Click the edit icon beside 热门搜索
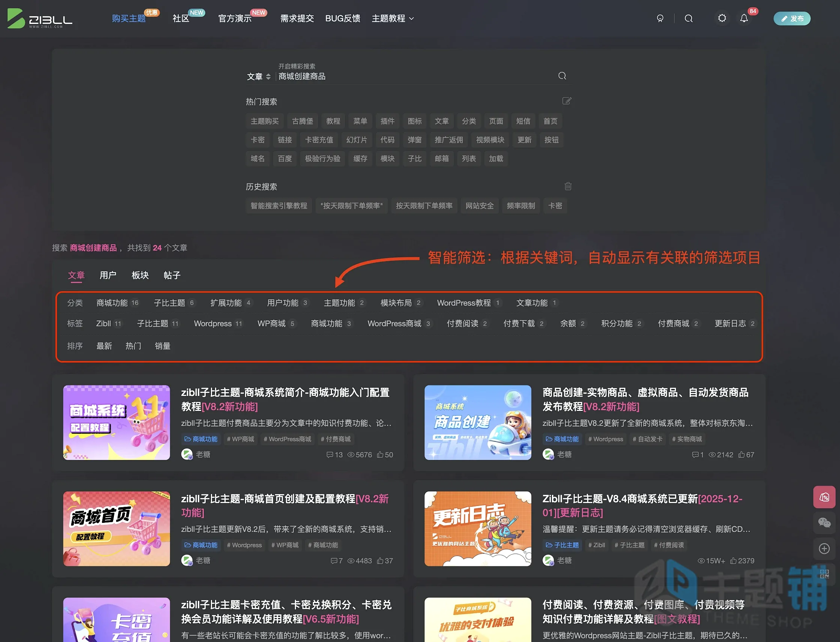840x642 pixels. (567, 101)
